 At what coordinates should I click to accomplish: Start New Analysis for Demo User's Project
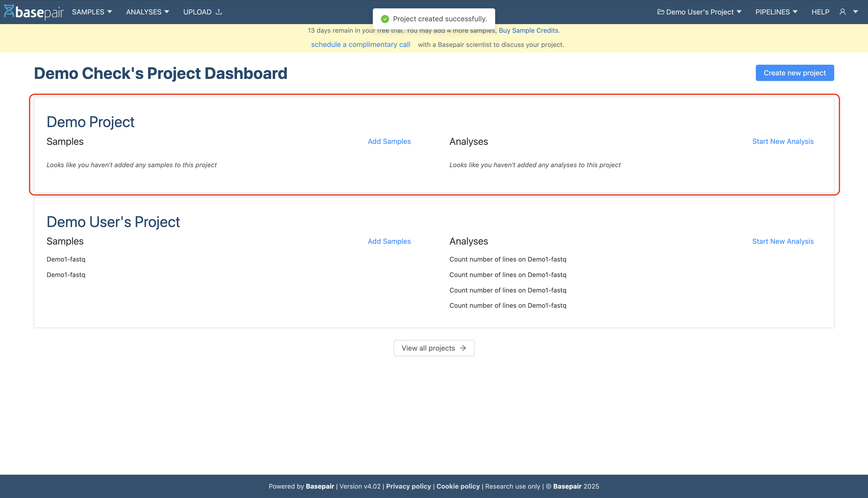coord(782,241)
